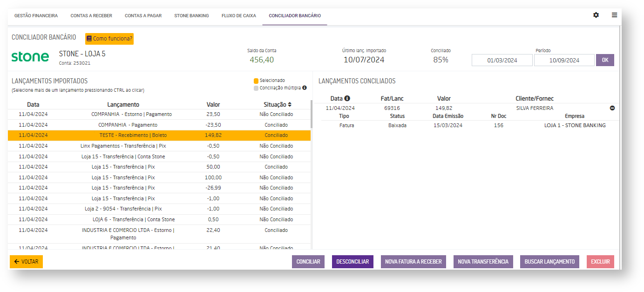Click the imported entries list scrollbar
Viewport: 644px width, 292px height.
pyautogui.click(x=312, y=114)
